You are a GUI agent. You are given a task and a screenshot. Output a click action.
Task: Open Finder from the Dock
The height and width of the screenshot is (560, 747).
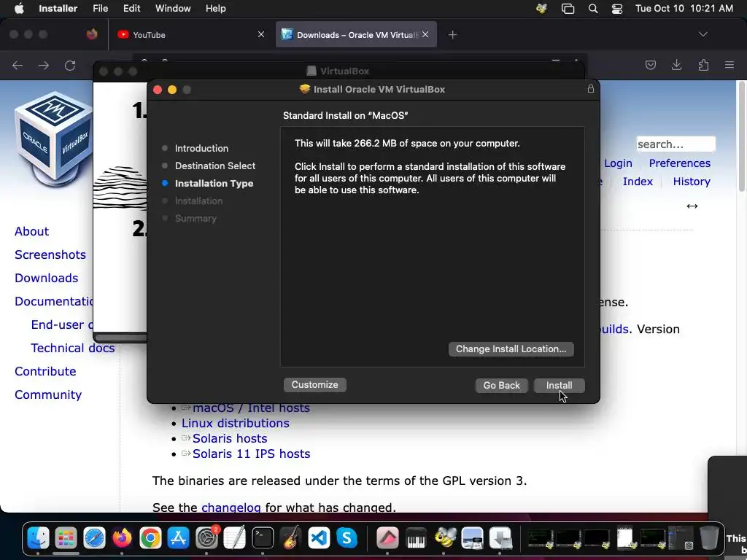tap(38, 538)
